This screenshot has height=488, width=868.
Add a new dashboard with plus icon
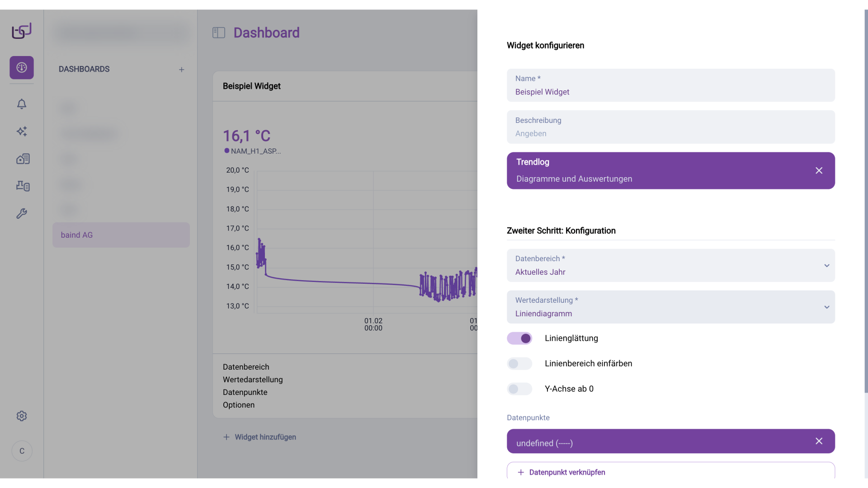[181, 70]
